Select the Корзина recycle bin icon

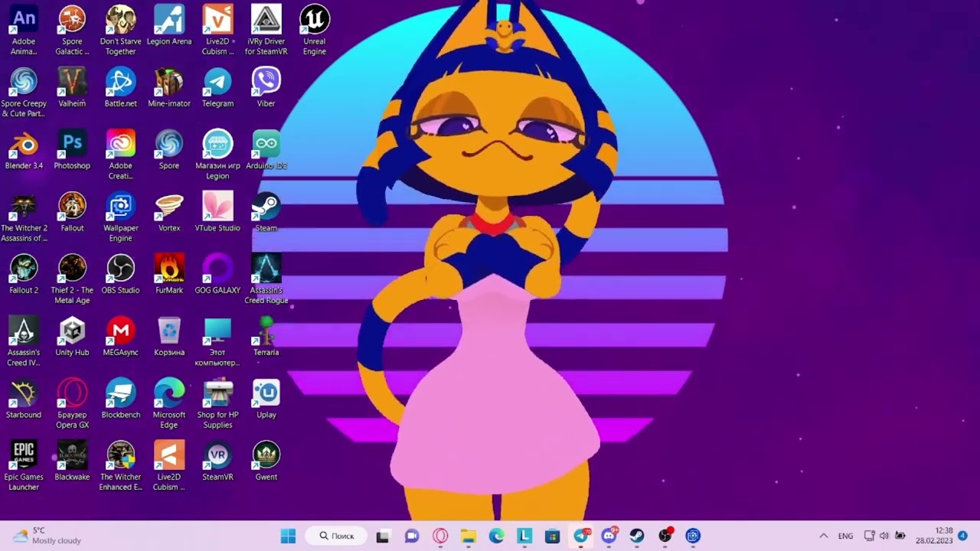169,337
